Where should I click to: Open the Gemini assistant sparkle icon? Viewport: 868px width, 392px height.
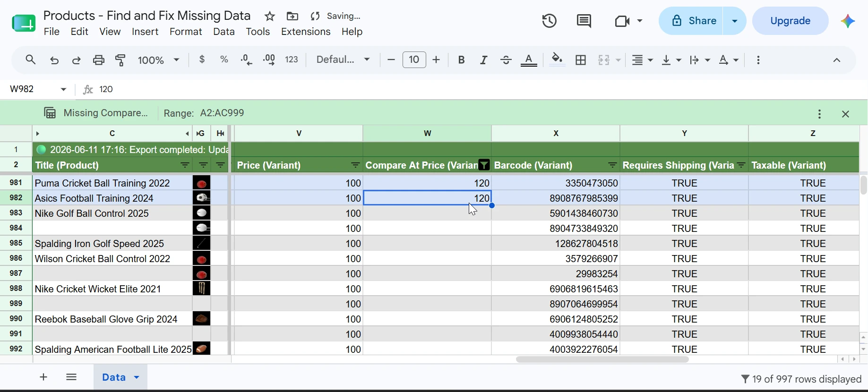(x=848, y=21)
